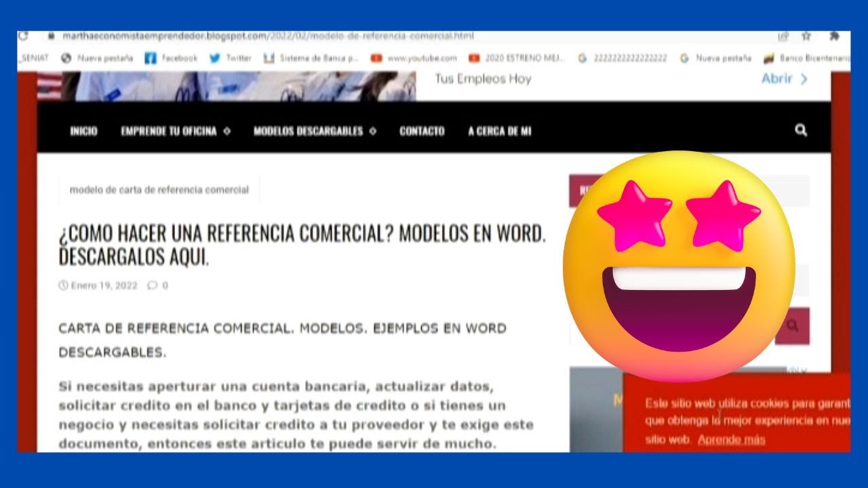Click the paragraph starting Si necesitas aperturar
868x488 pixels.
coord(296,415)
